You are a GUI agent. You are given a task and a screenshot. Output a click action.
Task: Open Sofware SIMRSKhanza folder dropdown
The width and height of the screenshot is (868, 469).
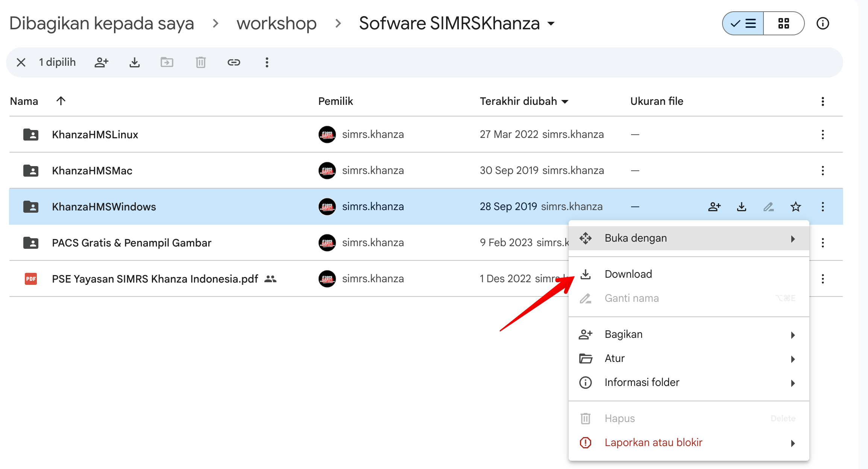click(551, 24)
